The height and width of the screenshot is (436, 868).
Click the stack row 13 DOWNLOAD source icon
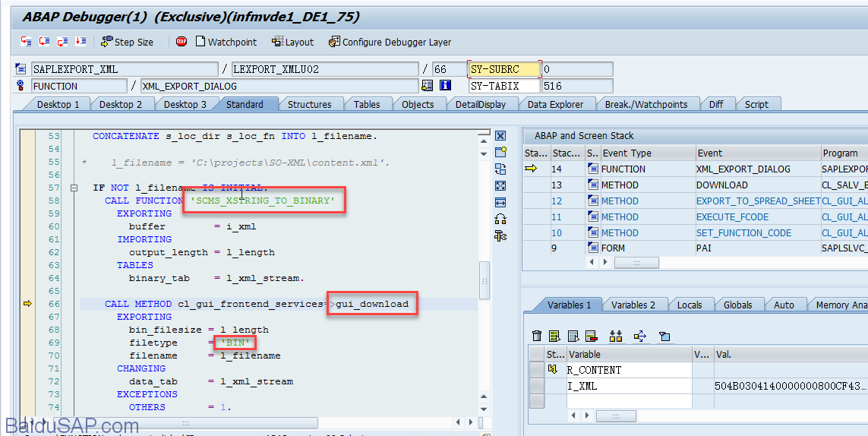pos(593,185)
